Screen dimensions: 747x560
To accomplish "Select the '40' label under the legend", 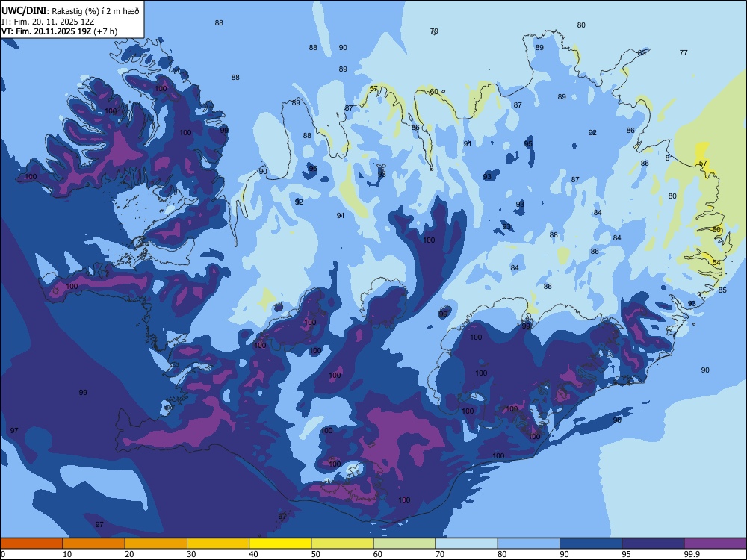I will click(x=254, y=554).
